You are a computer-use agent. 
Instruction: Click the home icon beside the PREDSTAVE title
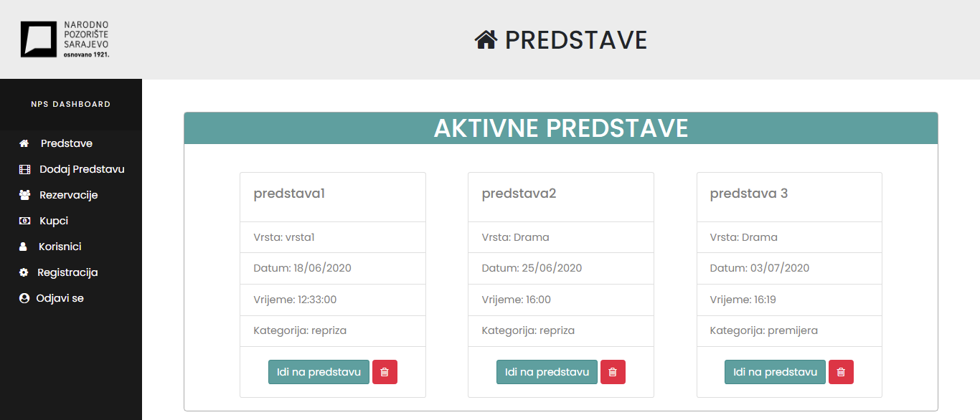(486, 40)
